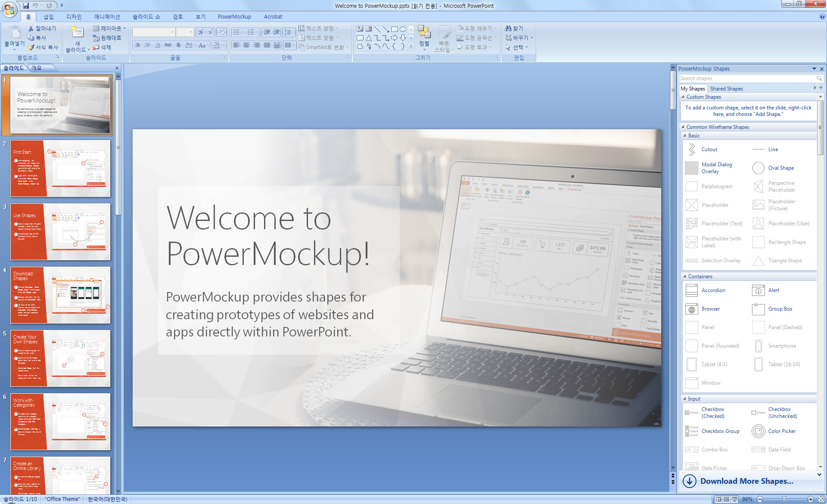Viewport: 827px width, 504px height.
Task: Switch to the Outline (개요) pane tab
Action: (x=37, y=68)
